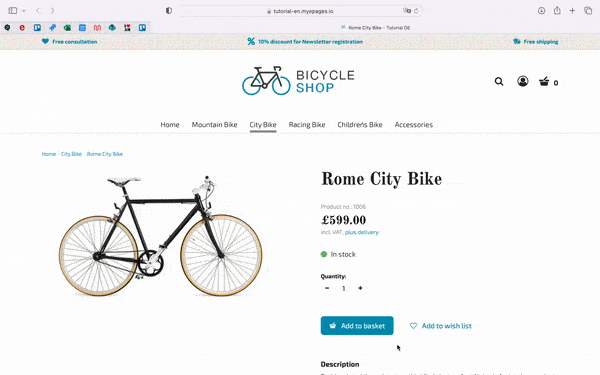Decrease quantity with the minus button

point(327,288)
